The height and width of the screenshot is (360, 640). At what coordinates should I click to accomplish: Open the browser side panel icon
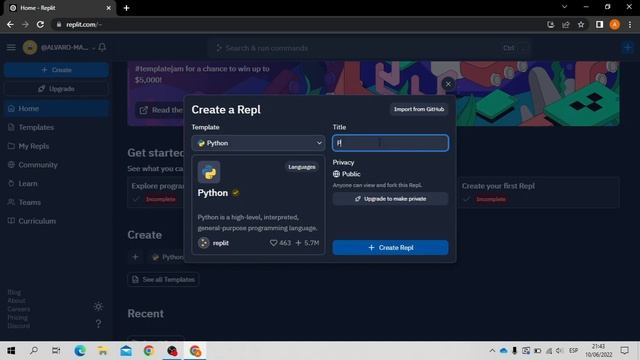click(599, 24)
